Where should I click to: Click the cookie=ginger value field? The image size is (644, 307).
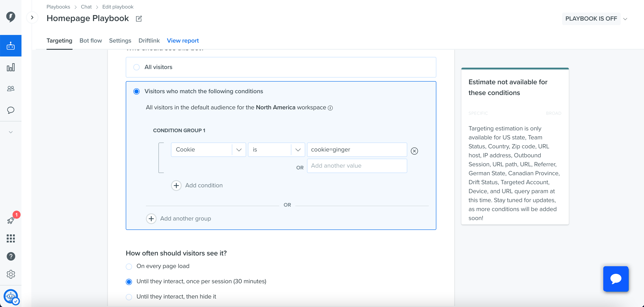(x=357, y=150)
